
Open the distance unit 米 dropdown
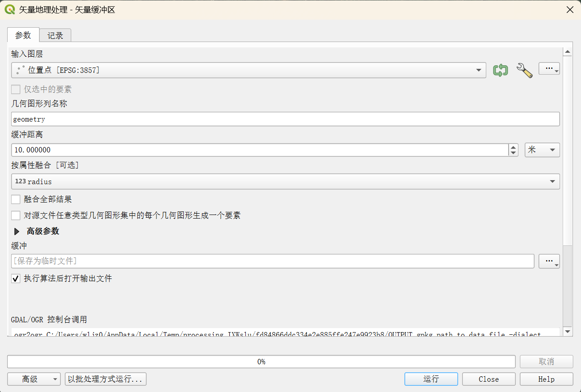[542, 150]
